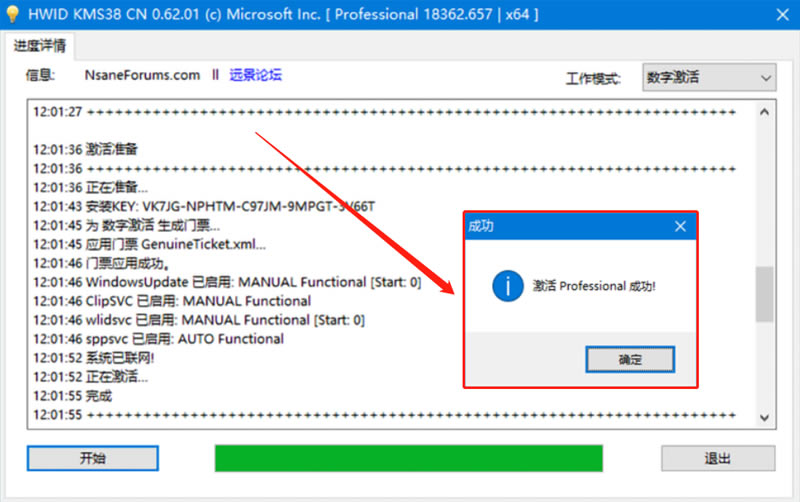This screenshot has height=502, width=800.
Task: Select the 进度详情 tab
Action: click(40, 46)
